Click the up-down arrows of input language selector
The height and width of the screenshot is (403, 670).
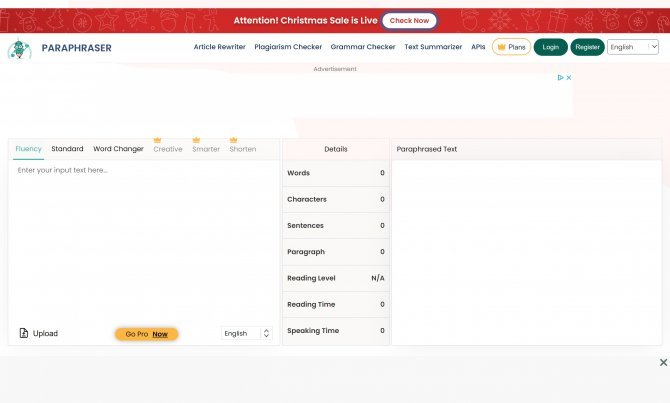coord(266,333)
